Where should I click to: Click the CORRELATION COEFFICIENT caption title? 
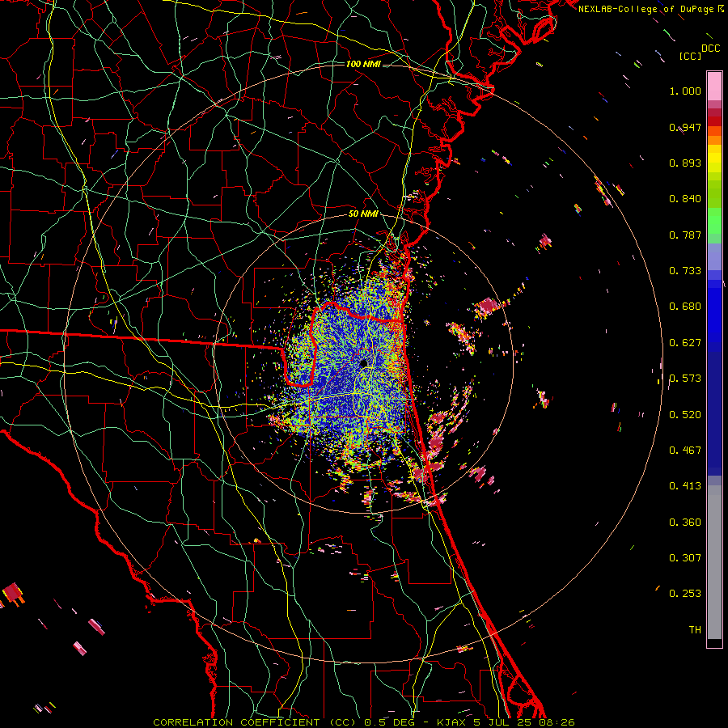(x=236, y=722)
